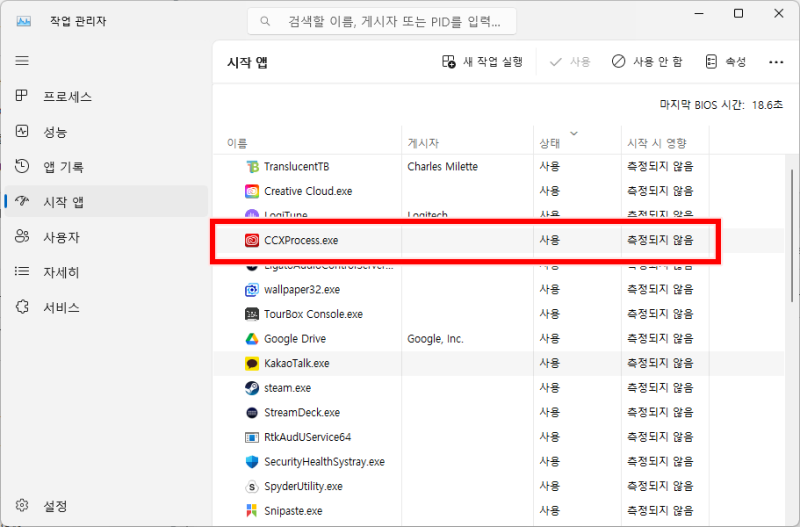Open 서비스 (Services) page
The image size is (800, 527).
pyautogui.click(x=106, y=307)
